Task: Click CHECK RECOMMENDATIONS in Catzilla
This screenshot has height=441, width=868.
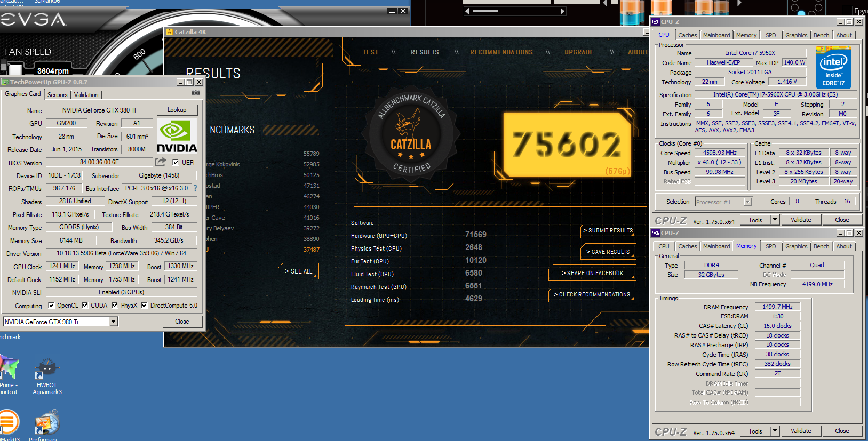Action: [592, 294]
